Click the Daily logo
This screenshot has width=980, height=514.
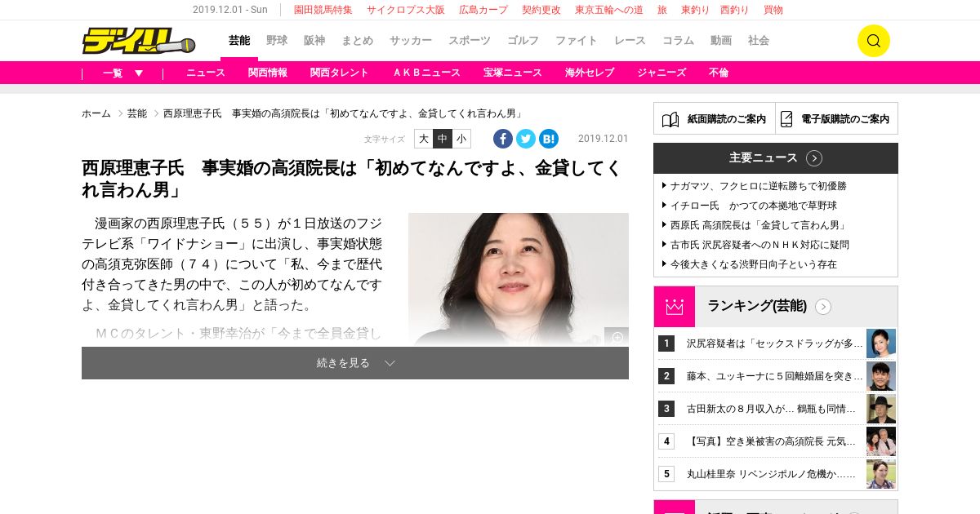point(138,41)
